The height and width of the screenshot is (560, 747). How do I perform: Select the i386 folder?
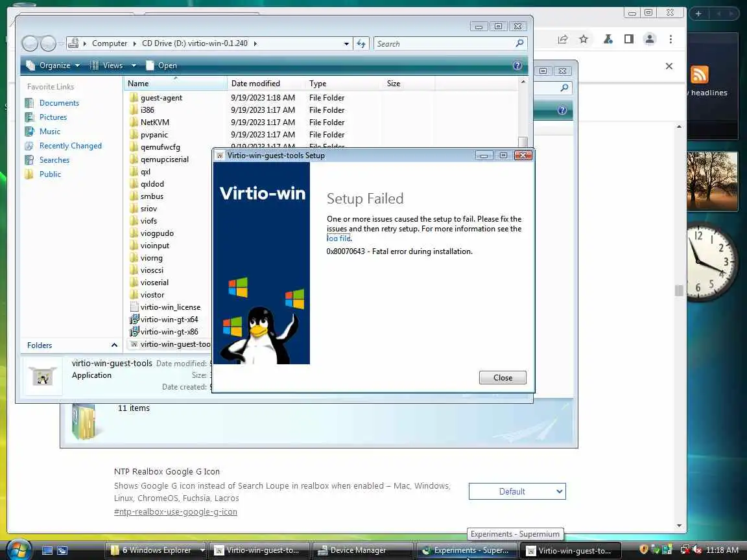[147, 110]
